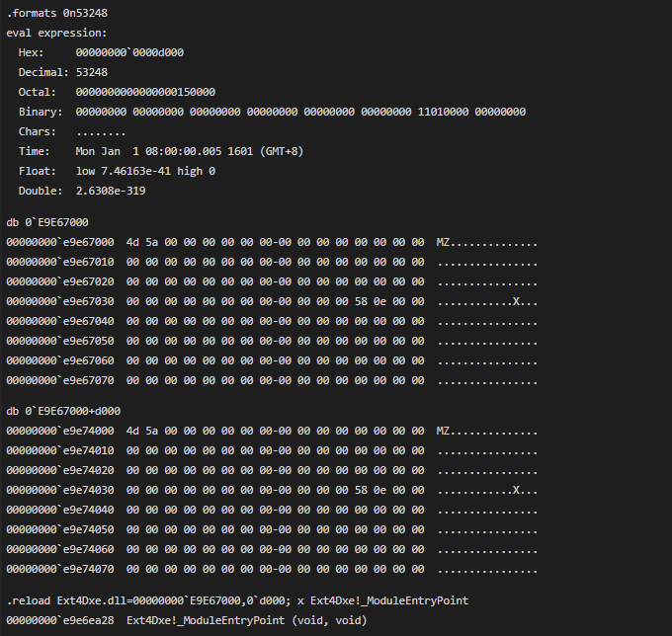
Task: Click Ext4Dxe!_ModuleEntryPoint (void, void) result
Action: tap(247, 620)
